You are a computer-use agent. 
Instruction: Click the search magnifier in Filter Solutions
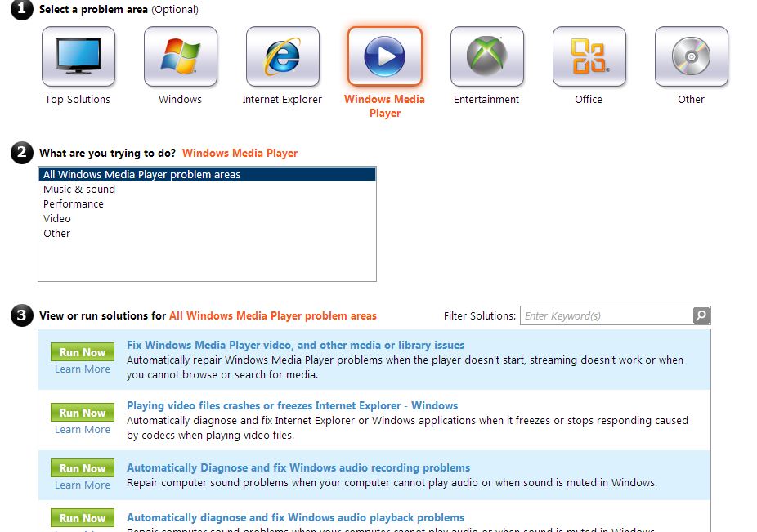pos(701,315)
